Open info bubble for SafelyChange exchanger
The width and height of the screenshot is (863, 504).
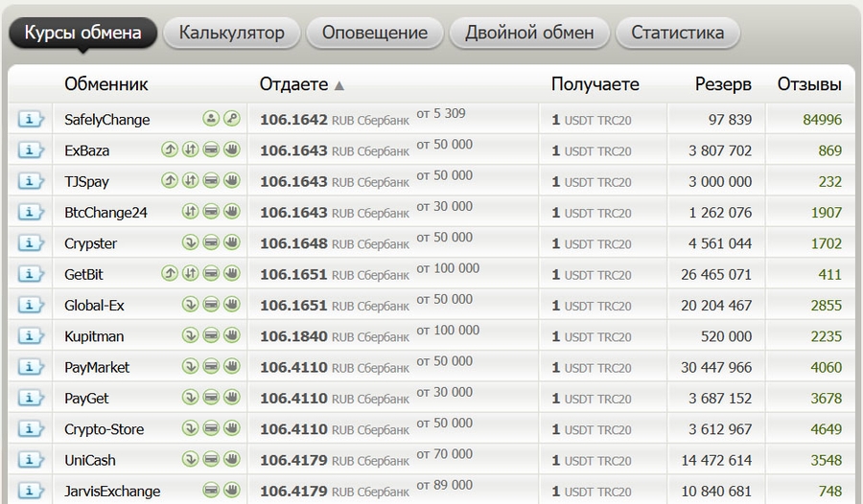(x=31, y=120)
